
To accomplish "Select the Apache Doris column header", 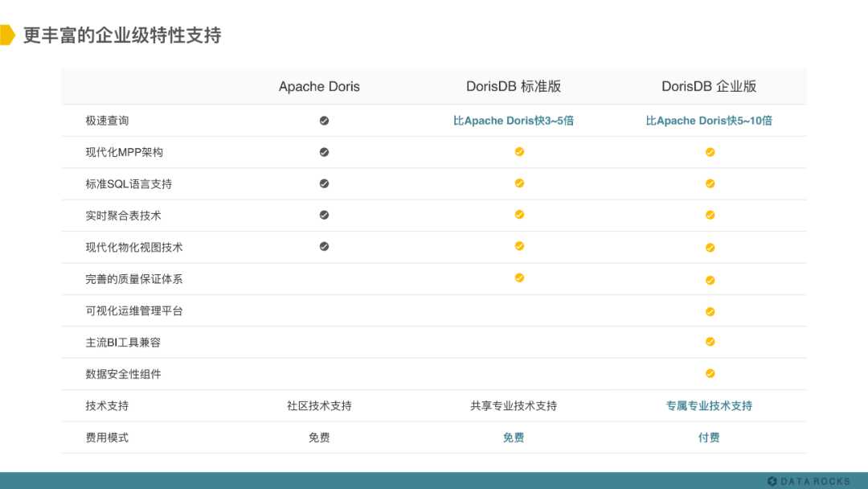I will point(319,86).
